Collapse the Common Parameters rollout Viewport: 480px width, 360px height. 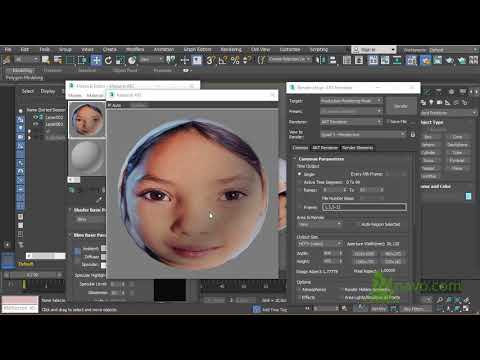tap(321, 159)
